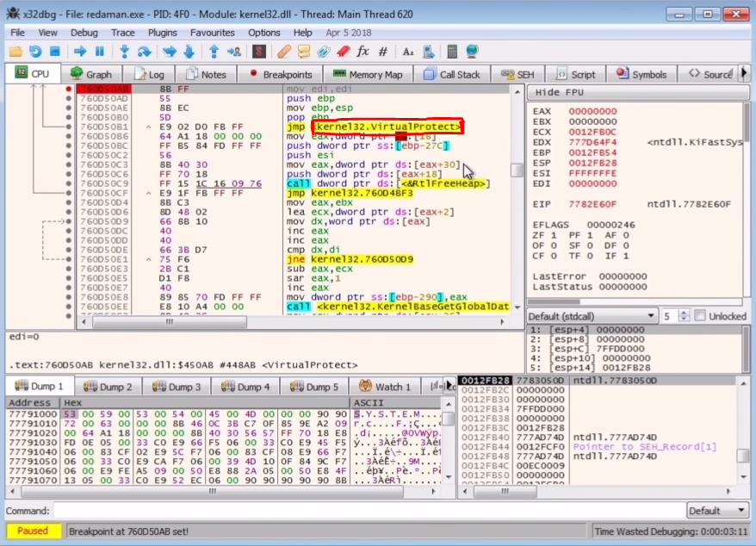Switch to the Dump 5 tab
Image resolution: width=756 pixels, height=546 pixels.
point(314,387)
